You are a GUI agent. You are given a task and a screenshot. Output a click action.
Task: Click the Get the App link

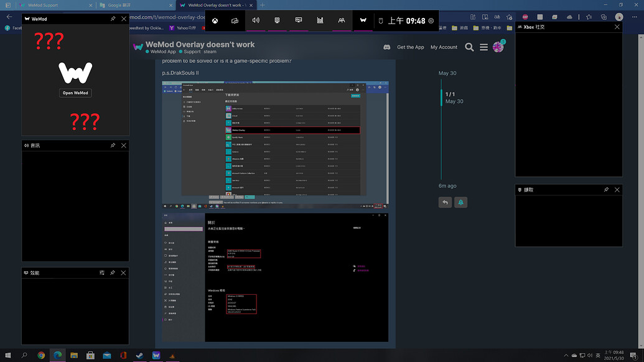pyautogui.click(x=410, y=47)
